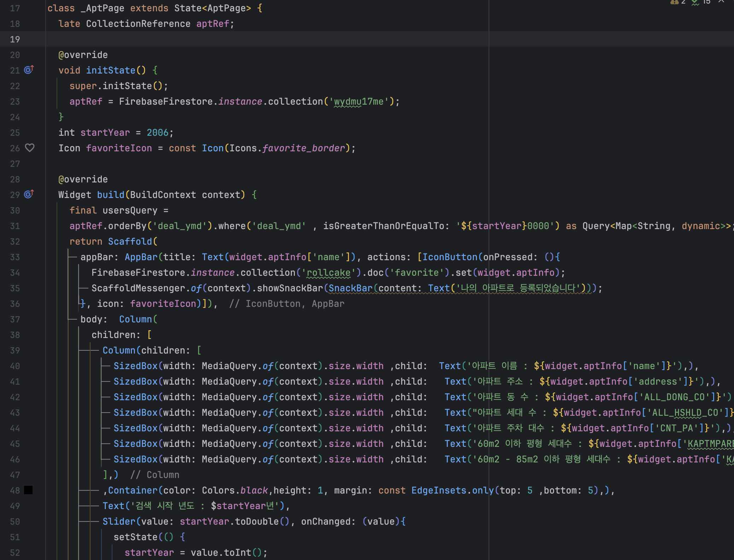Click the override gutter icon beside initState

pos(29,70)
